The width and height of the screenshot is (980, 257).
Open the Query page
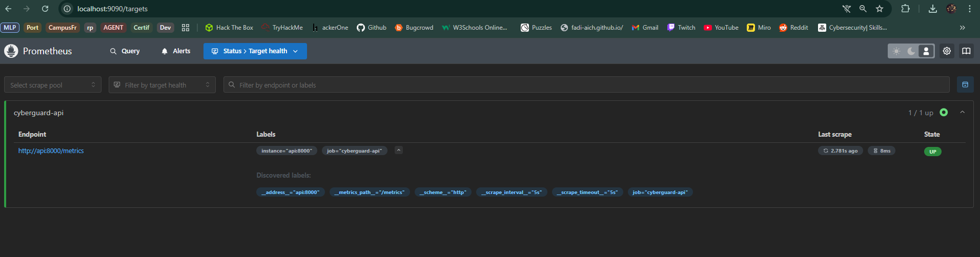(x=125, y=51)
